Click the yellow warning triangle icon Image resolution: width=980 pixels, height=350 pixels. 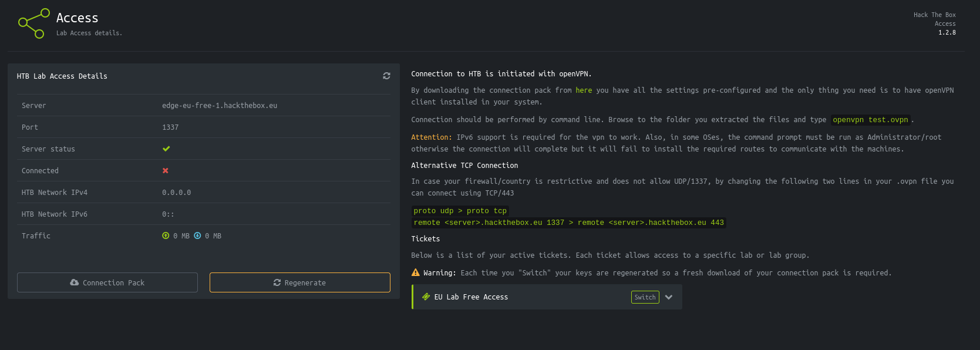(x=416, y=272)
